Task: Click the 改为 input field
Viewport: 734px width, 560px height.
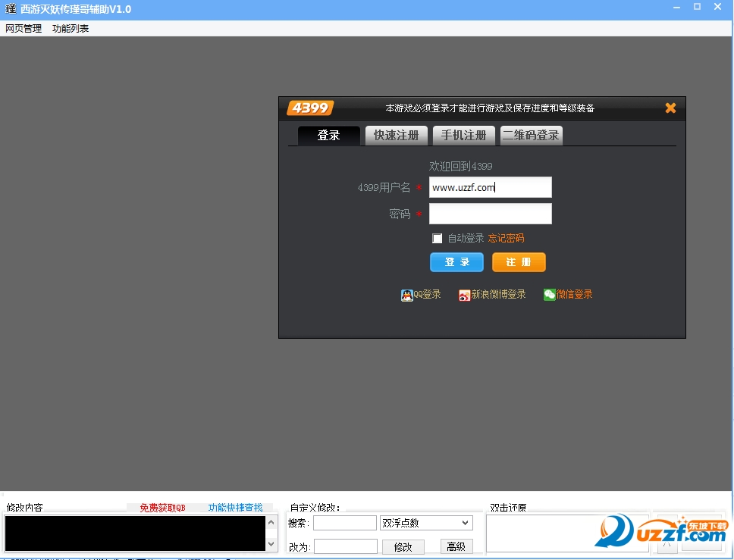Action: [346, 546]
